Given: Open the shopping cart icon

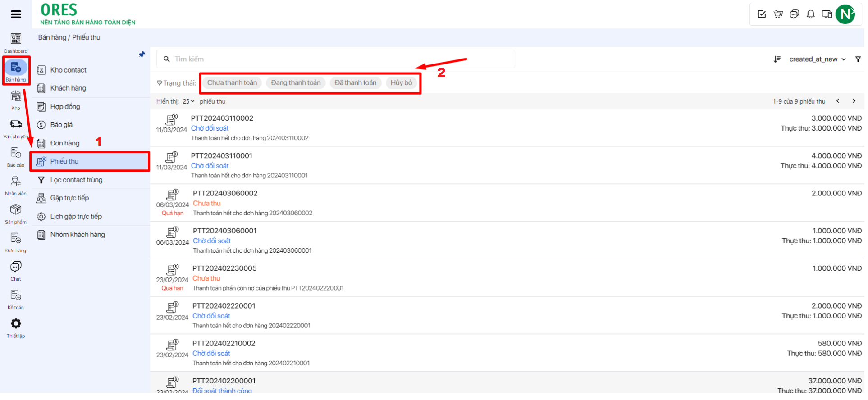Looking at the screenshot, I should click(778, 14).
